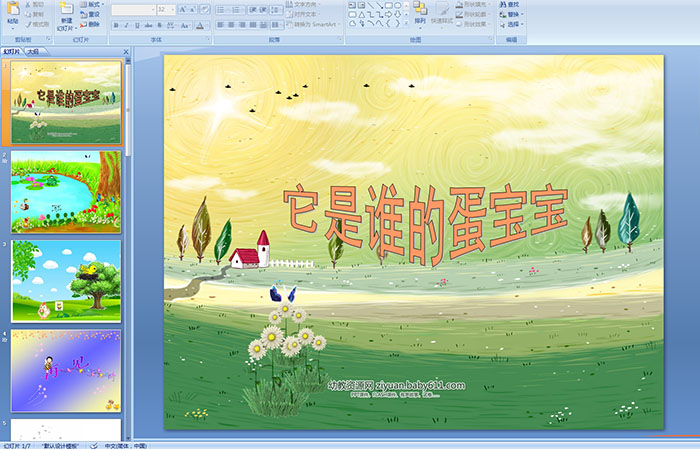Select the triangle shape in shapes gallery

362,15
